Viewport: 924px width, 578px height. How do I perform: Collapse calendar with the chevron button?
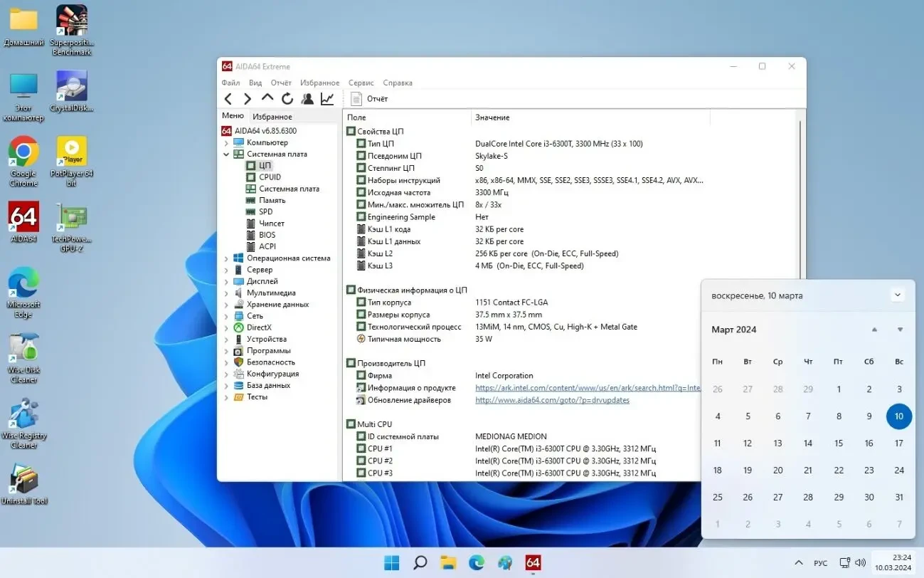pyautogui.click(x=897, y=295)
